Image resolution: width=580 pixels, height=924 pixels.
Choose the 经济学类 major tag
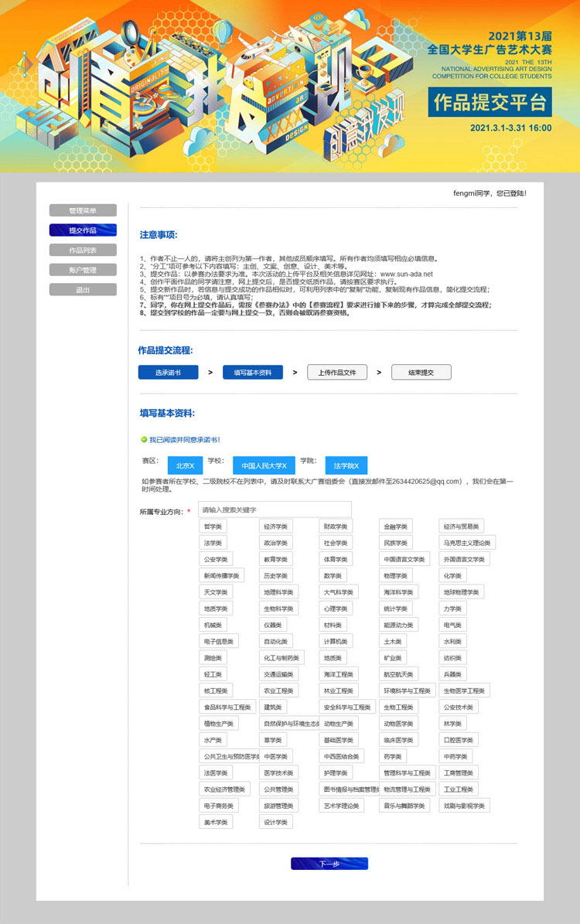coord(276,527)
